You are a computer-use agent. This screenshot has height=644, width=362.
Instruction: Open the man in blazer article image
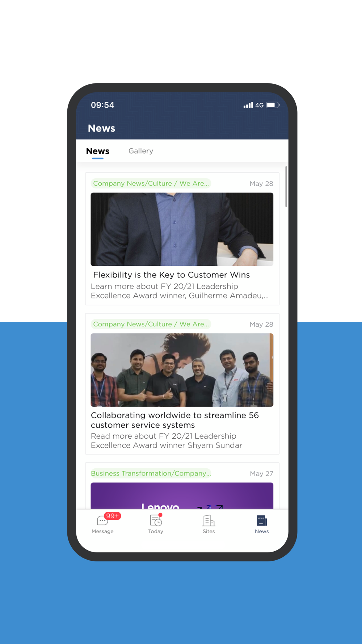click(x=182, y=229)
